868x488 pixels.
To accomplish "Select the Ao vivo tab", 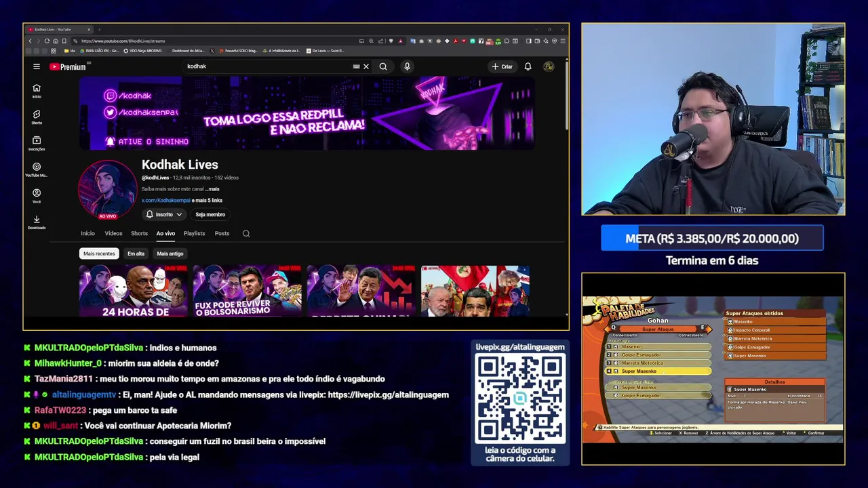I will point(165,233).
